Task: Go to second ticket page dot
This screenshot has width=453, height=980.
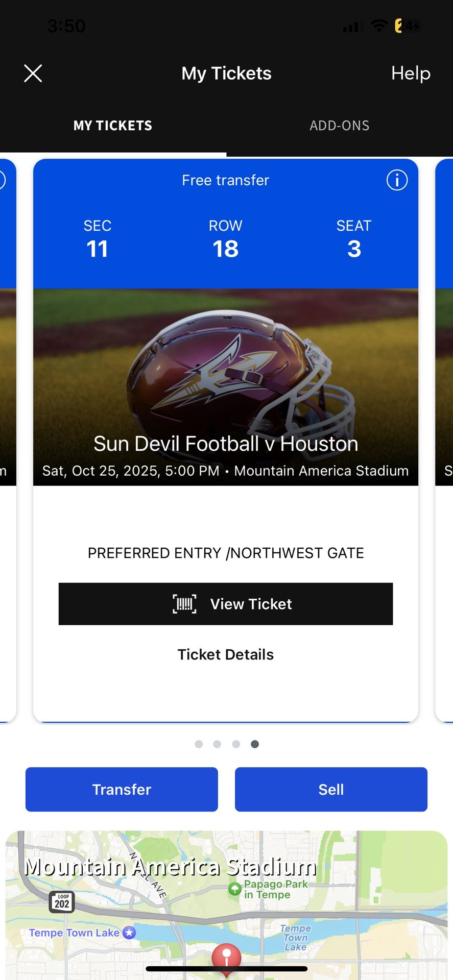Action: tap(217, 744)
